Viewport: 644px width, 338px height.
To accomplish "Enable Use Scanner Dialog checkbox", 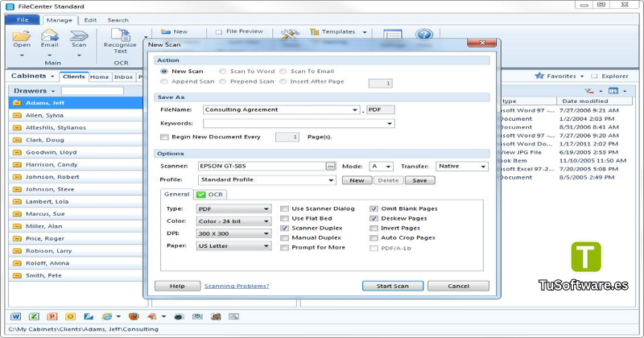I will click(284, 208).
